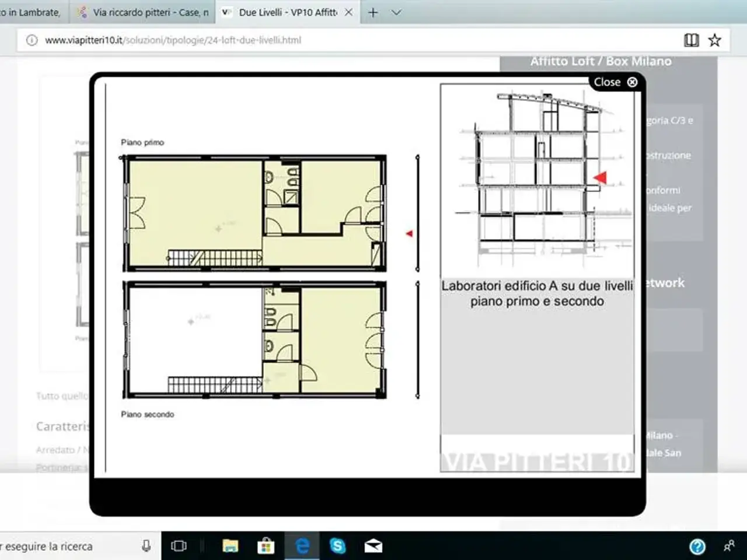Open a new browser tab
The height and width of the screenshot is (560, 747).
point(373,12)
